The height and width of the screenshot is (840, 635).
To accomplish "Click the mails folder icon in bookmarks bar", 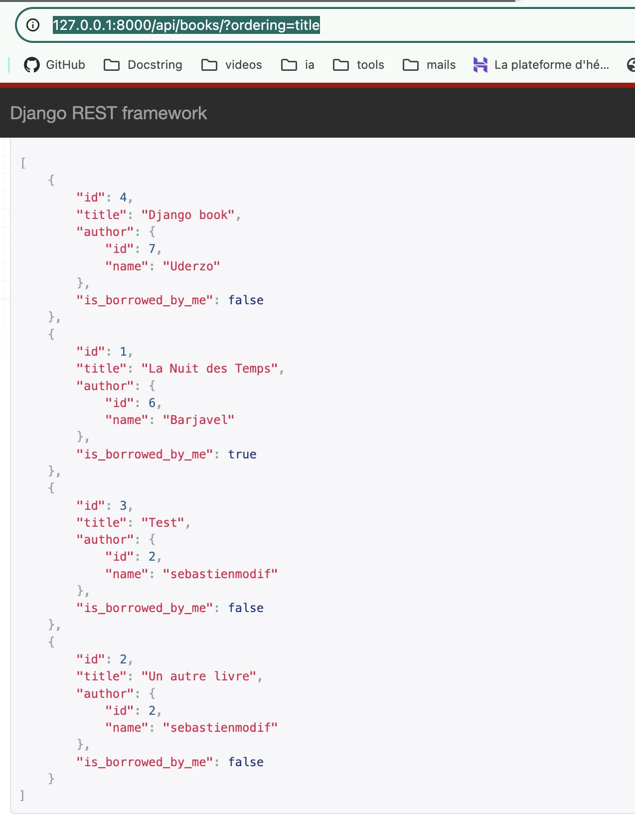I will click(411, 65).
